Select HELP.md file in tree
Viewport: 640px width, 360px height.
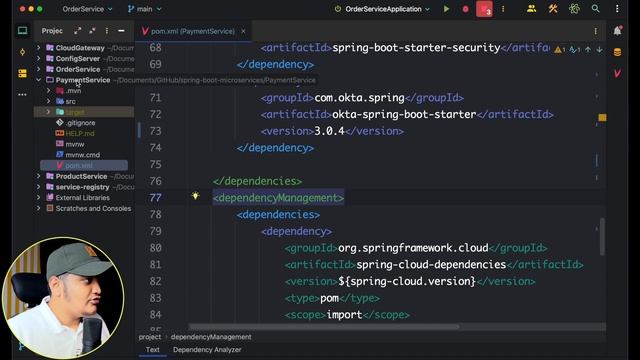pos(80,133)
